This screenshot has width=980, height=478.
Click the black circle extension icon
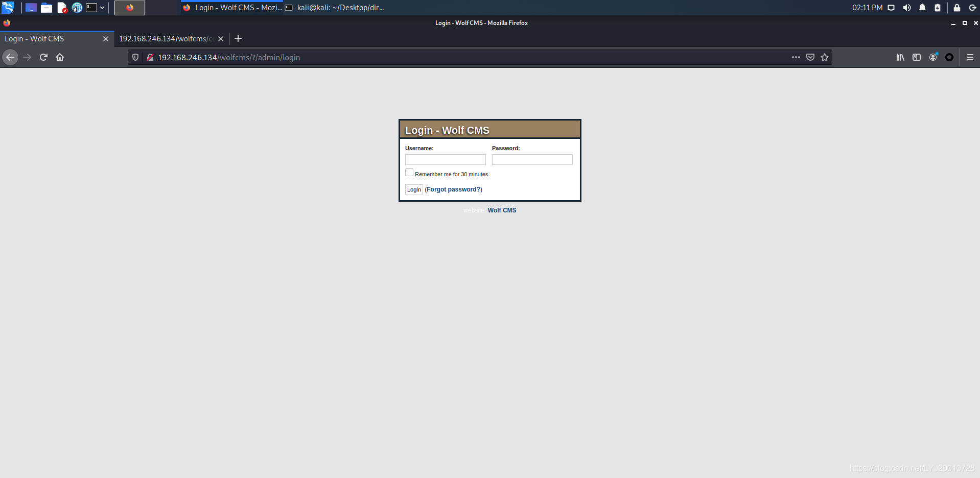(949, 57)
